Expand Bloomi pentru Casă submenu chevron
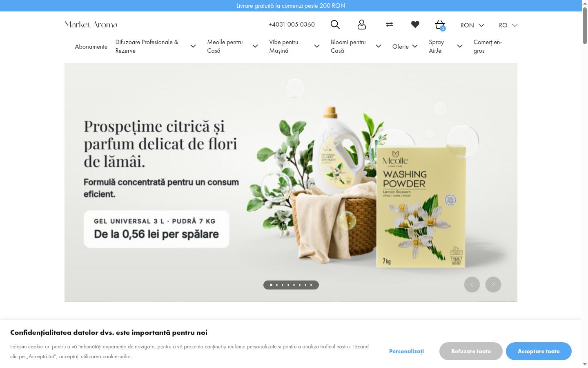The width and height of the screenshot is (588, 368). coord(379,46)
